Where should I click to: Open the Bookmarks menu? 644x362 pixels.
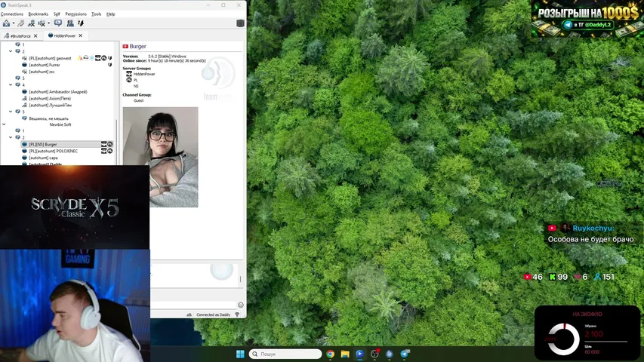coord(39,14)
